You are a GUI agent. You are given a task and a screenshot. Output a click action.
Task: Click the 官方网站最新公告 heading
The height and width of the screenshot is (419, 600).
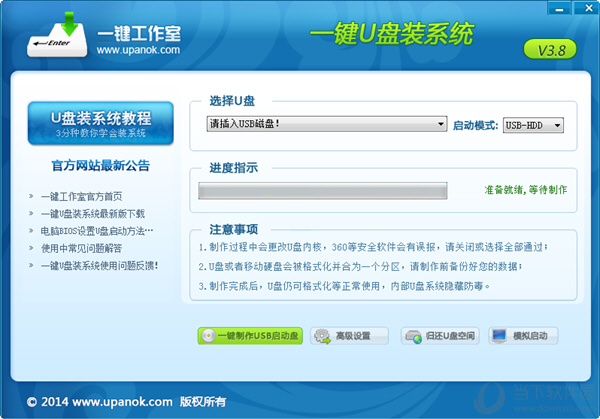point(100,165)
